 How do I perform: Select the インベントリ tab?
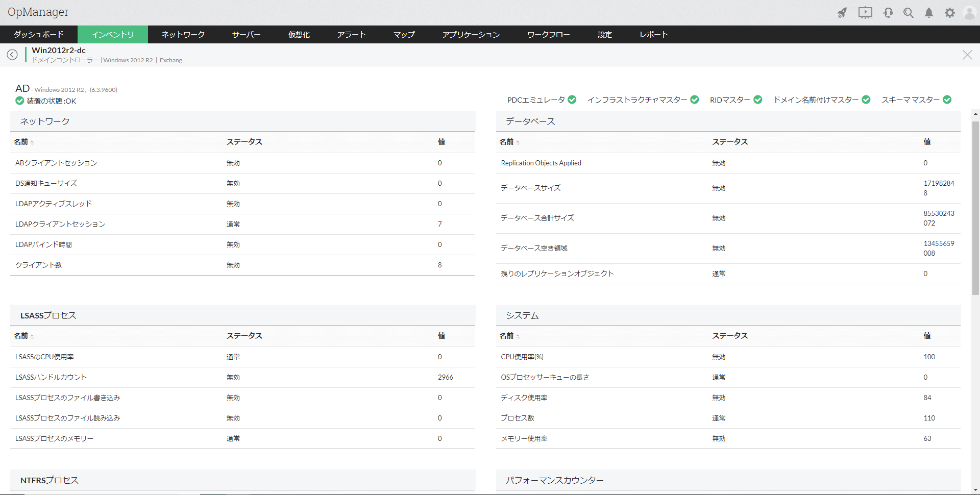[x=113, y=34]
